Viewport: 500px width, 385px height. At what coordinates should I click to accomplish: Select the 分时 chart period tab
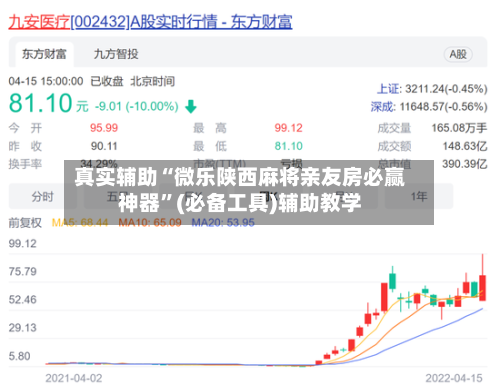coord(42,197)
